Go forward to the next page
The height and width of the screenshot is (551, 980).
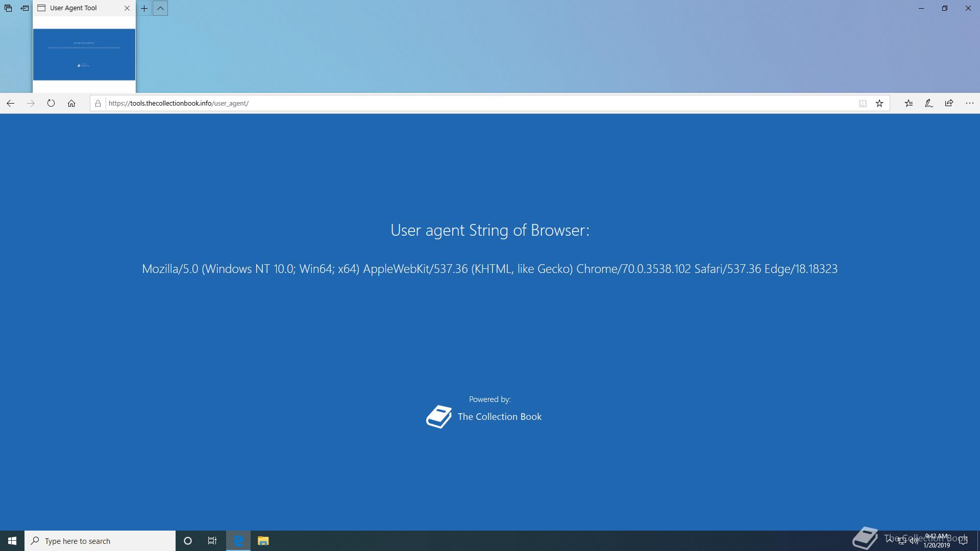click(31, 103)
